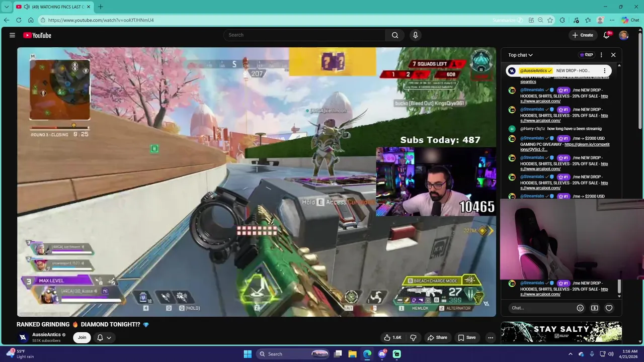Click @Harry-r3q1z username in chat

pos(533,129)
